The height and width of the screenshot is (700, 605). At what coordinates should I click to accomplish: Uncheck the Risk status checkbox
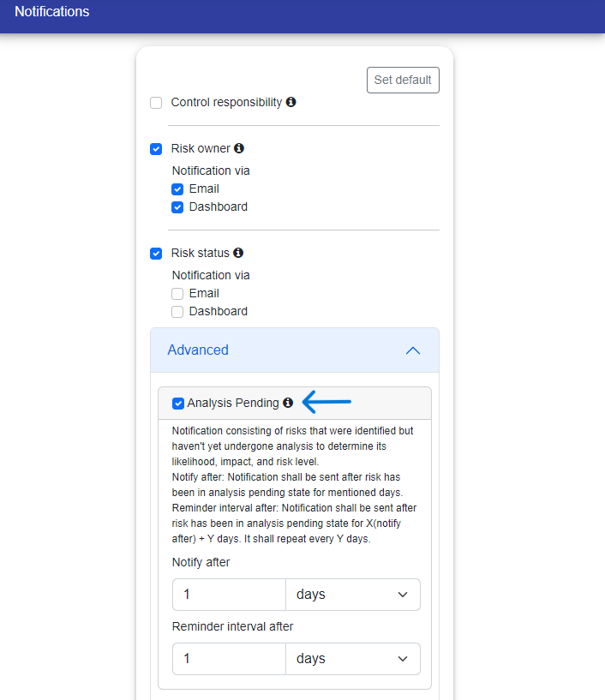point(156,254)
